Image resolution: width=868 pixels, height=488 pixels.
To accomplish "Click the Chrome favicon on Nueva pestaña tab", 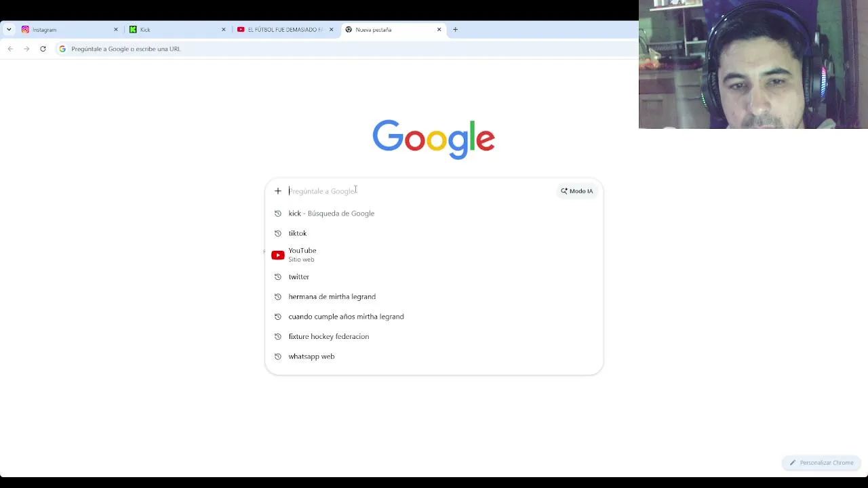I will click(349, 30).
